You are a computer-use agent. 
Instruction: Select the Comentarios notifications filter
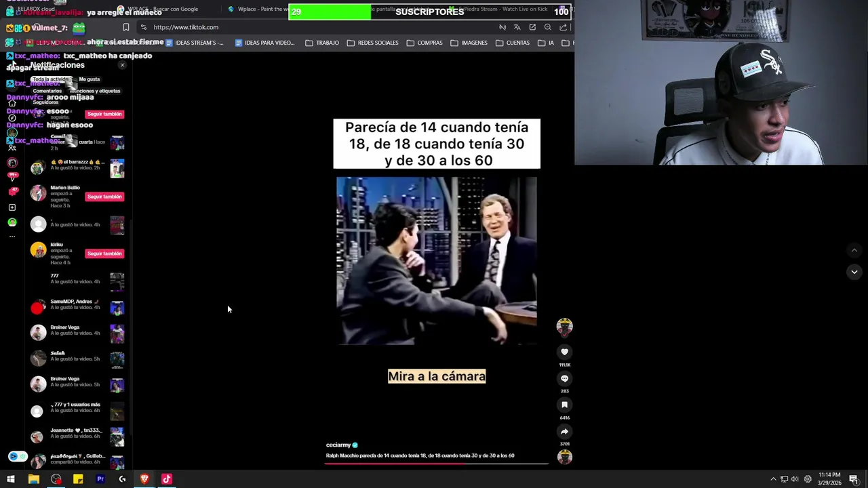click(x=47, y=91)
